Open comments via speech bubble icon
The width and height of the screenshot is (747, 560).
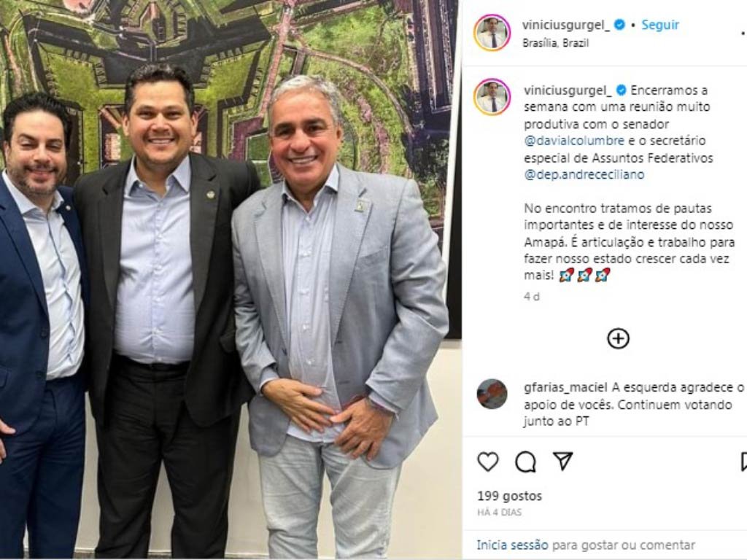525,462
